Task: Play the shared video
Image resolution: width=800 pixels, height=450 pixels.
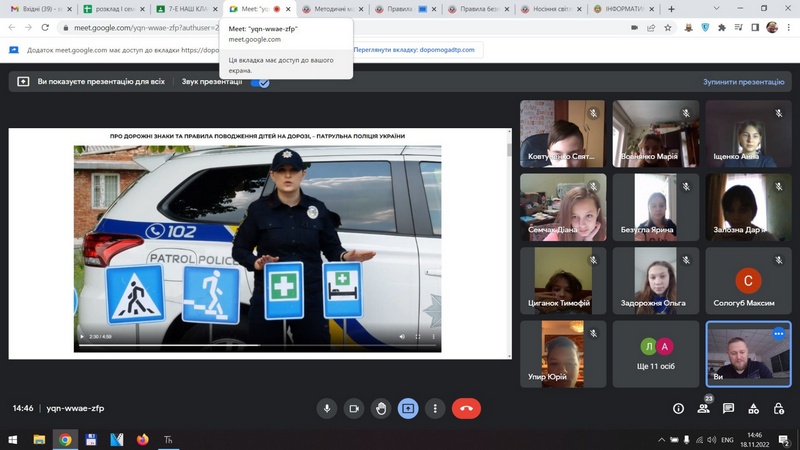Action: (x=82, y=337)
